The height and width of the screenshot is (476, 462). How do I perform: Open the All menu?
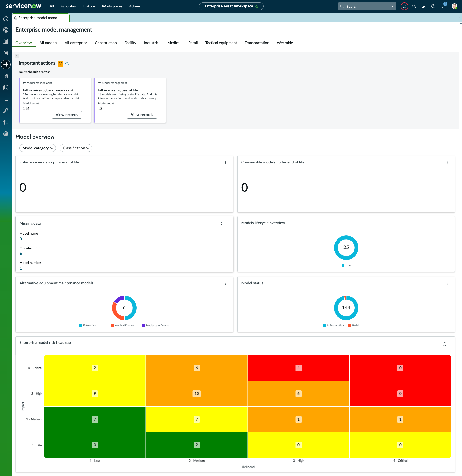click(52, 6)
